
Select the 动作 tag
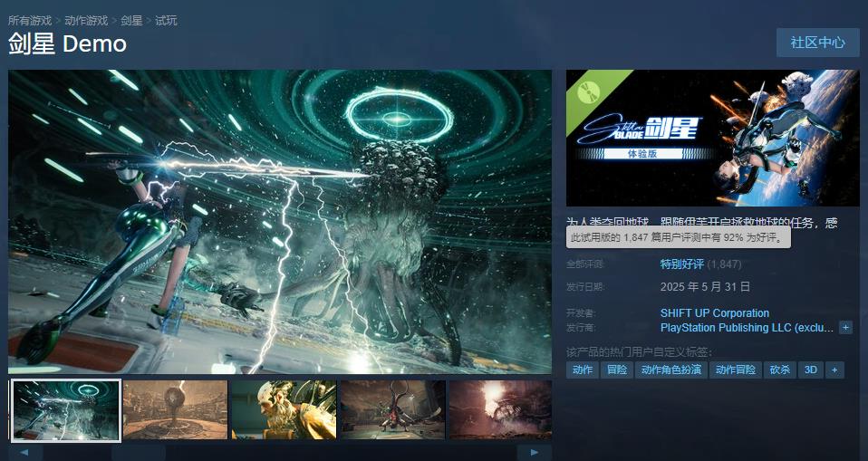583,370
